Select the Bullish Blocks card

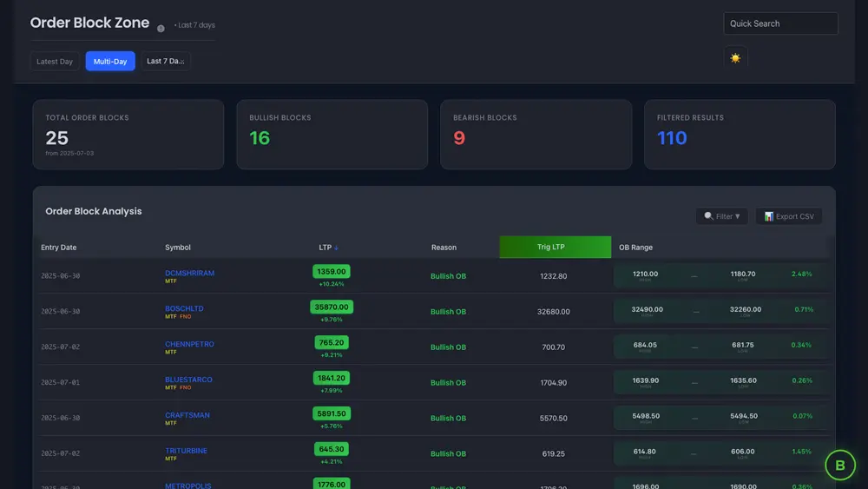[332, 135]
